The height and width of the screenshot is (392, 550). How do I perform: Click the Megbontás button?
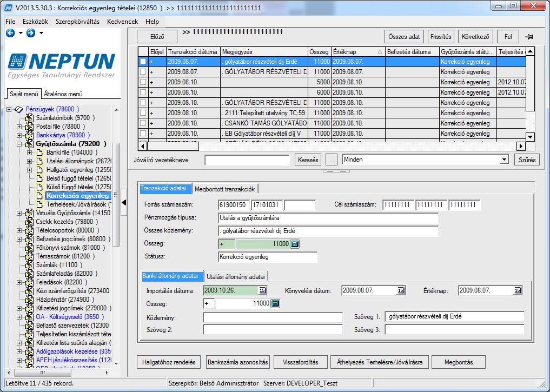point(459,362)
